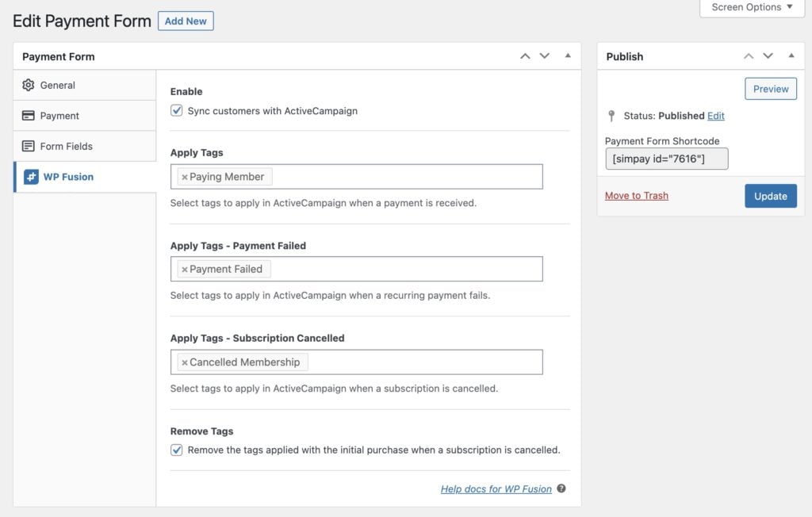Viewport: 812px width, 517px height.
Task: Move Publish panel down
Action: [x=768, y=56]
